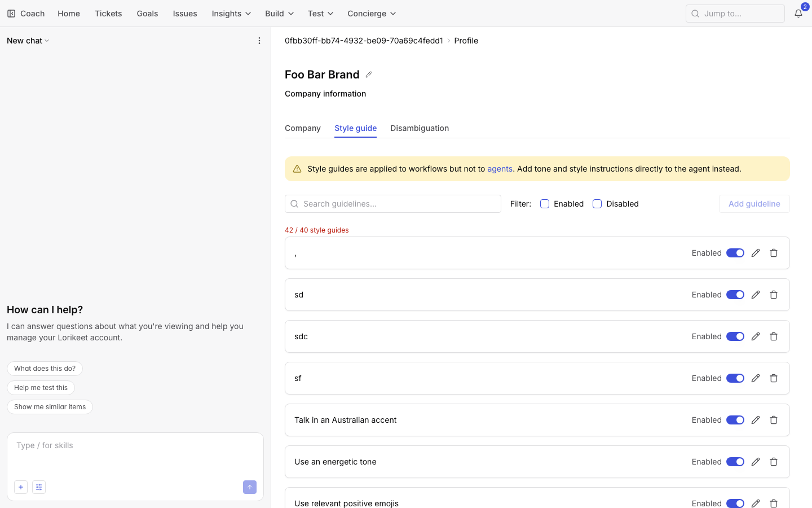
Task: Switch to the Disambiguation tab
Action: coord(420,128)
